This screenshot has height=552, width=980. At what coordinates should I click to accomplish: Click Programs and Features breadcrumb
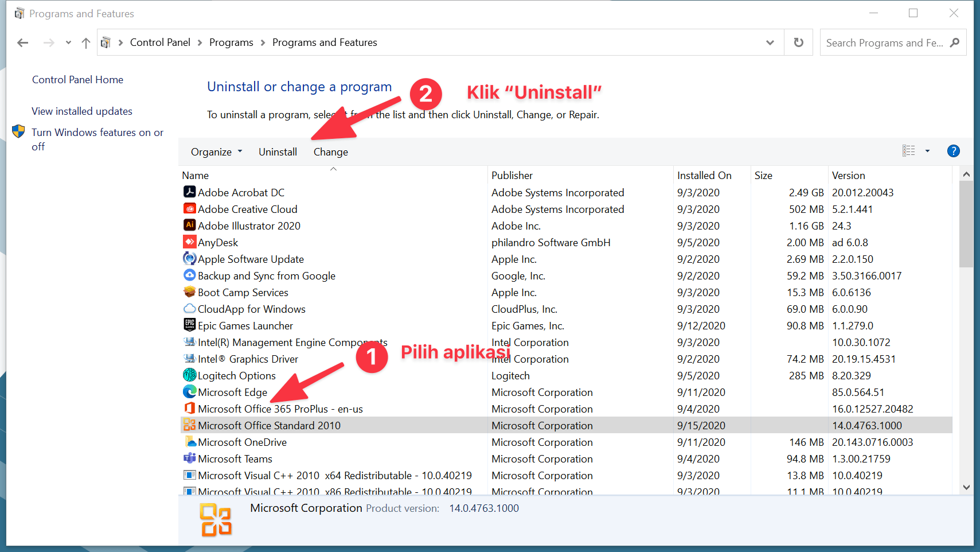pyautogui.click(x=325, y=42)
